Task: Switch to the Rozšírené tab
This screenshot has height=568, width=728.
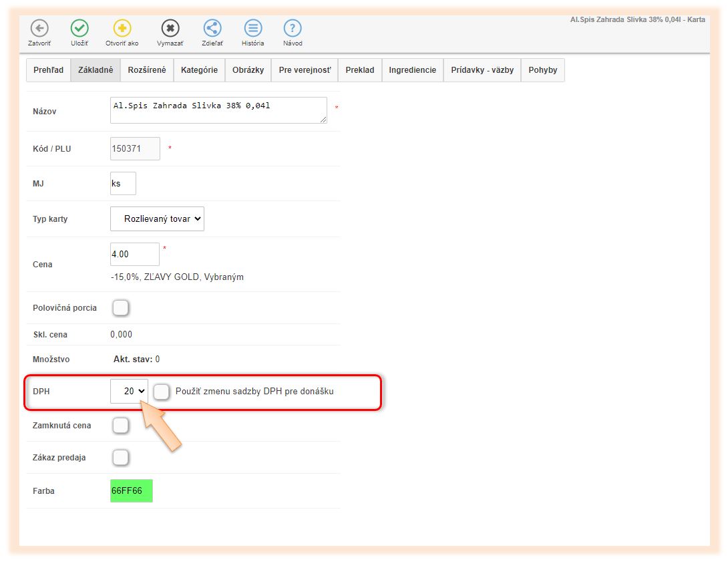Action: 147,70
